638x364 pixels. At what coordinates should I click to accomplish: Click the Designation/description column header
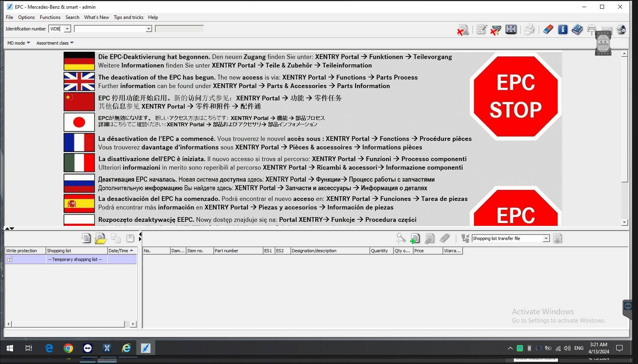(x=330, y=251)
